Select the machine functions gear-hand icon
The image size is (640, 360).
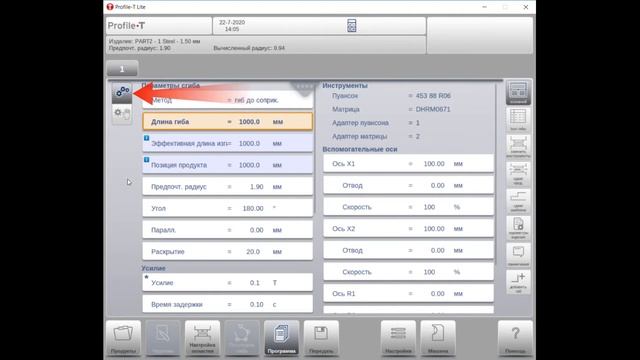coord(122,114)
